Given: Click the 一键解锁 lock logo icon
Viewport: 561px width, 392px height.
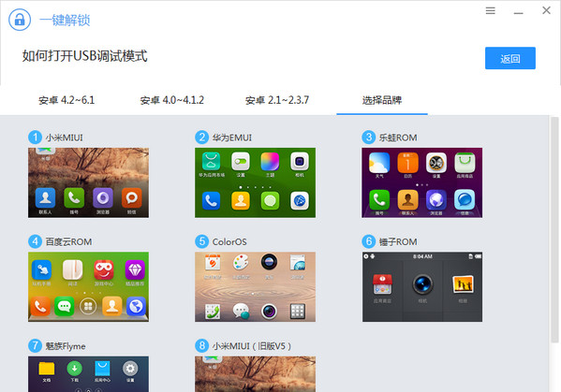Looking at the screenshot, I should click(x=20, y=20).
